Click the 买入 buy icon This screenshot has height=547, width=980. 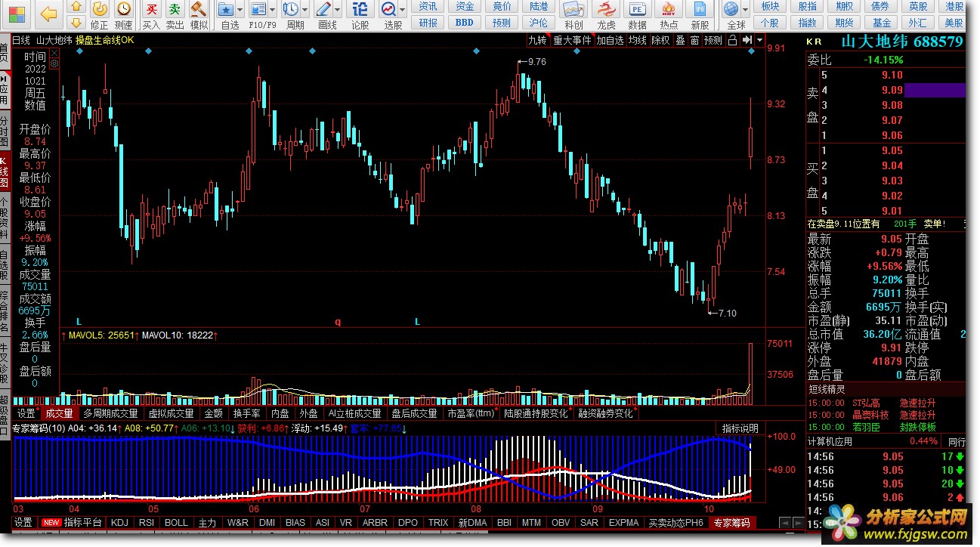151,10
